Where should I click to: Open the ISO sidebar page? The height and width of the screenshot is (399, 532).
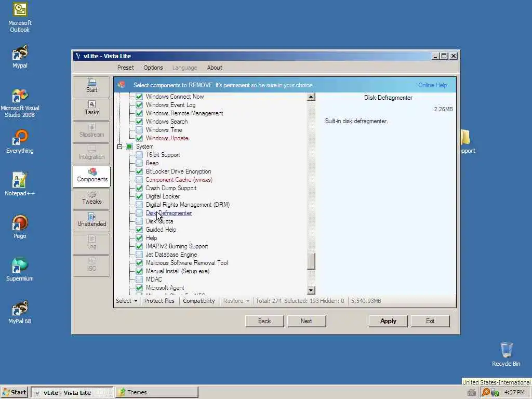click(x=91, y=265)
